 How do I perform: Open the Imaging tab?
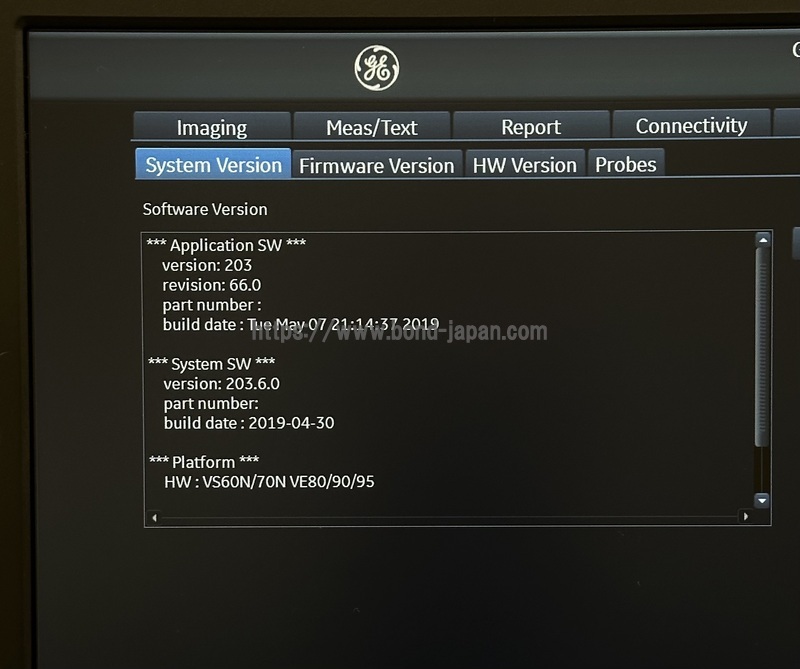pyautogui.click(x=211, y=127)
